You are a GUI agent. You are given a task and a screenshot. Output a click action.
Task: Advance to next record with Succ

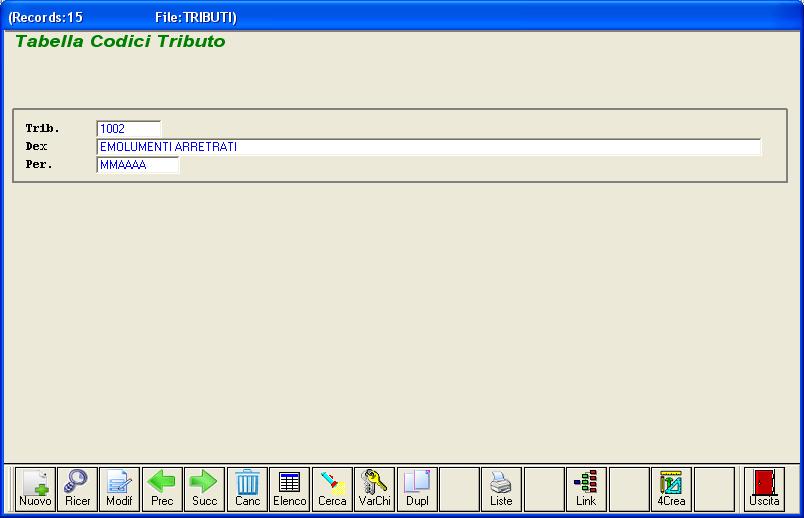[205, 489]
